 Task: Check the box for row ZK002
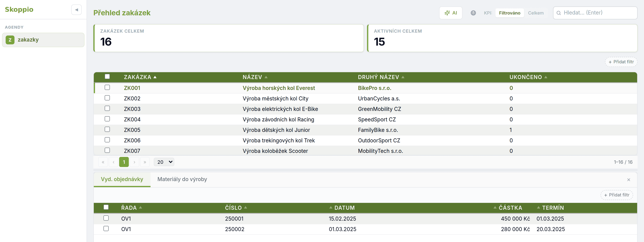pyautogui.click(x=107, y=98)
